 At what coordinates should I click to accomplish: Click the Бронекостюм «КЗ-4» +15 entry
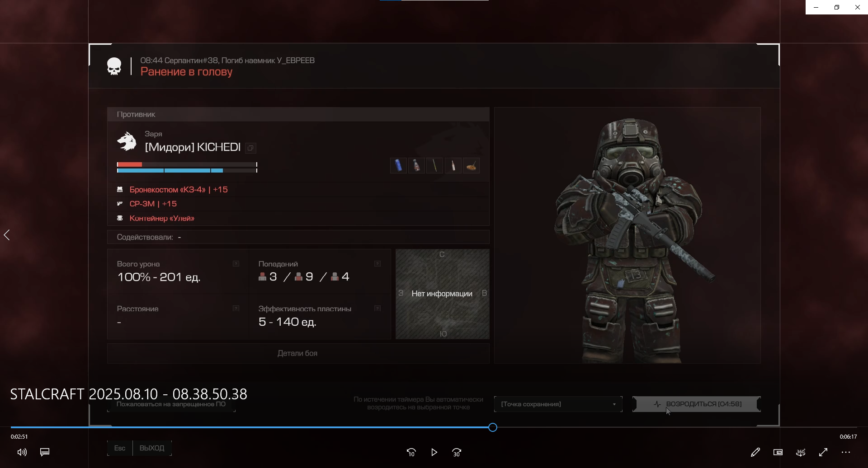[x=179, y=189]
